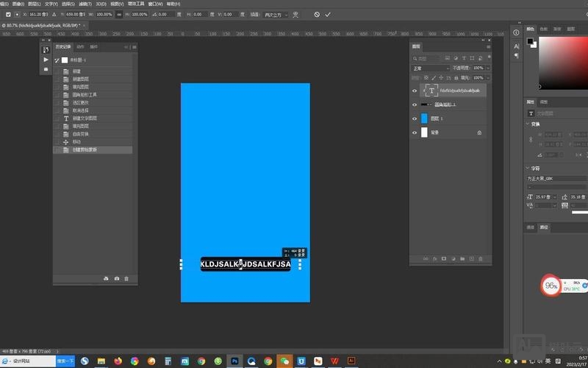Viewport: 588px width, 368px height.
Task: Toggle visibility of the blue 图层 1 layer
Action: coord(415,118)
